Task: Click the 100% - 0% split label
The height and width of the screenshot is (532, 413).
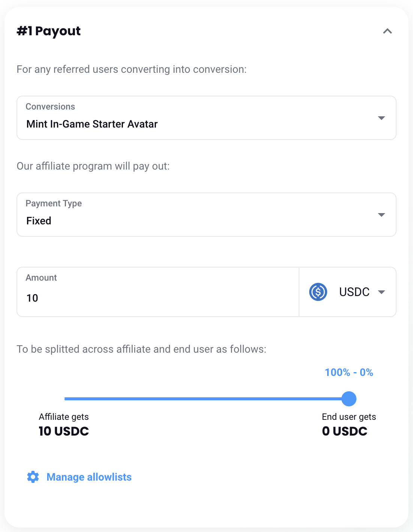Action: (x=349, y=373)
